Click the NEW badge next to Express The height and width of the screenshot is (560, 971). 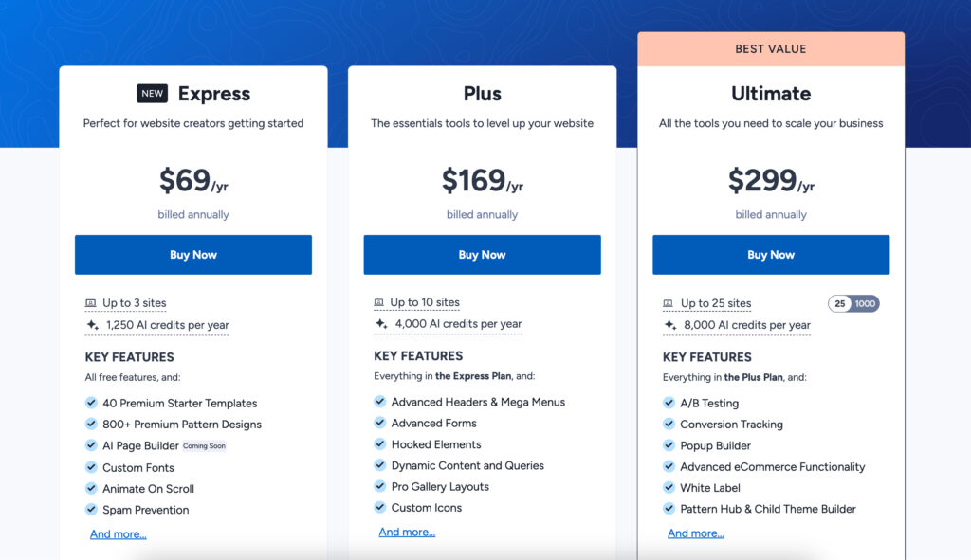click(152, 93)
